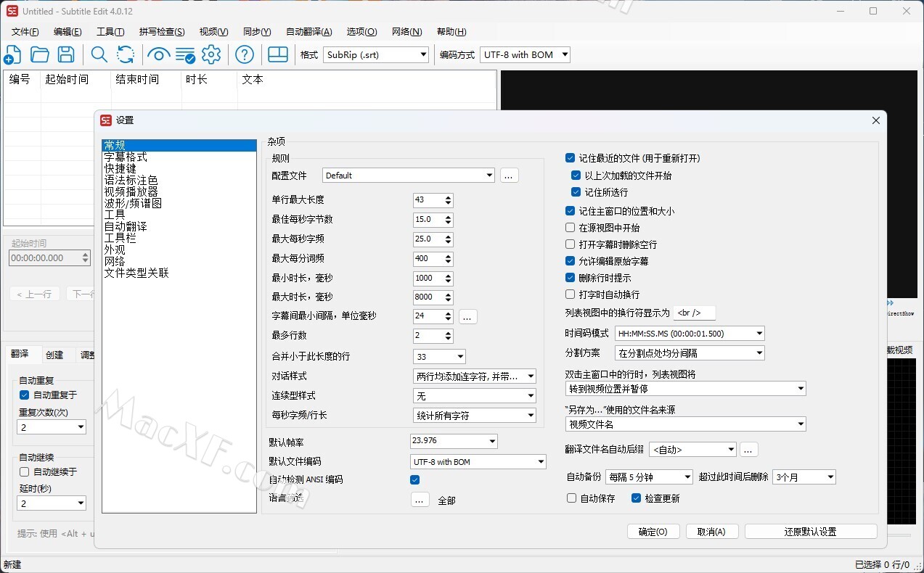The width and height of the screenshot is (924, 573).
Task: Uncheck 以上次加载的文件开始
Action: 576,176
